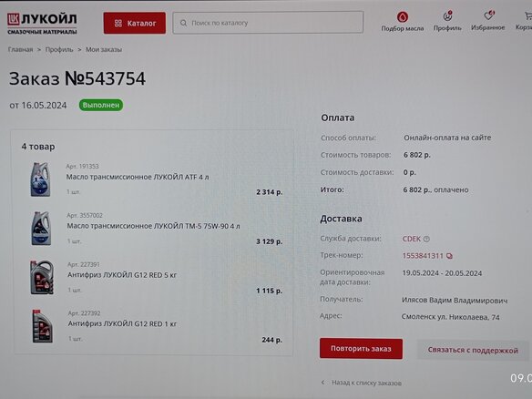This screenshot has width=532, height=399.
Task: Click the magnifier icon in search box
Action: point(183,23)
